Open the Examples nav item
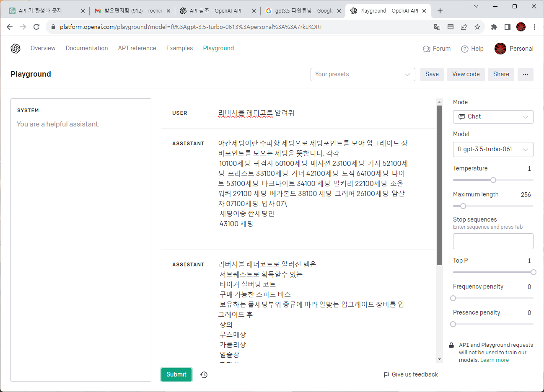The height and width of the screenshot is (392, 544). [x=179, y=48]
